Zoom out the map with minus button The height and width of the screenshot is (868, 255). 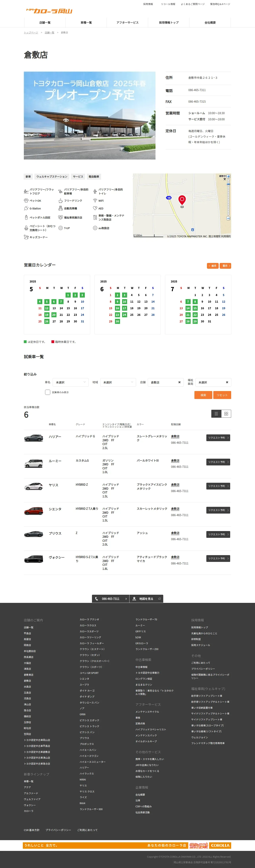[x=228, y=218]
